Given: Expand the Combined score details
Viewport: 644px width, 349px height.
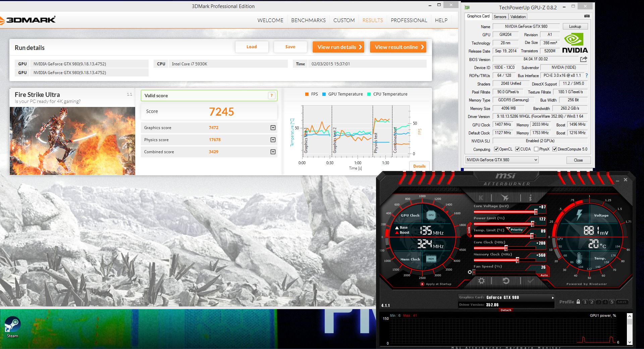Looking at the screenshot, I should click(x=273, y=152).
